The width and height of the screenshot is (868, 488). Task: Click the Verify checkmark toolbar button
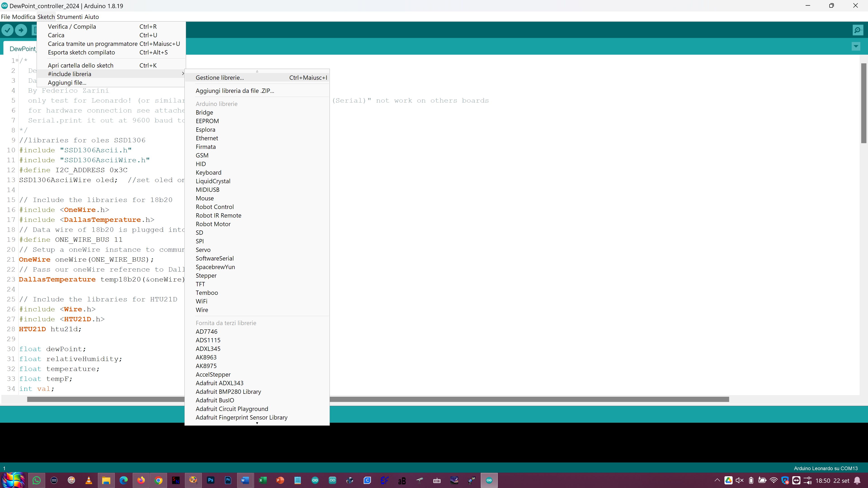[7, 30]
